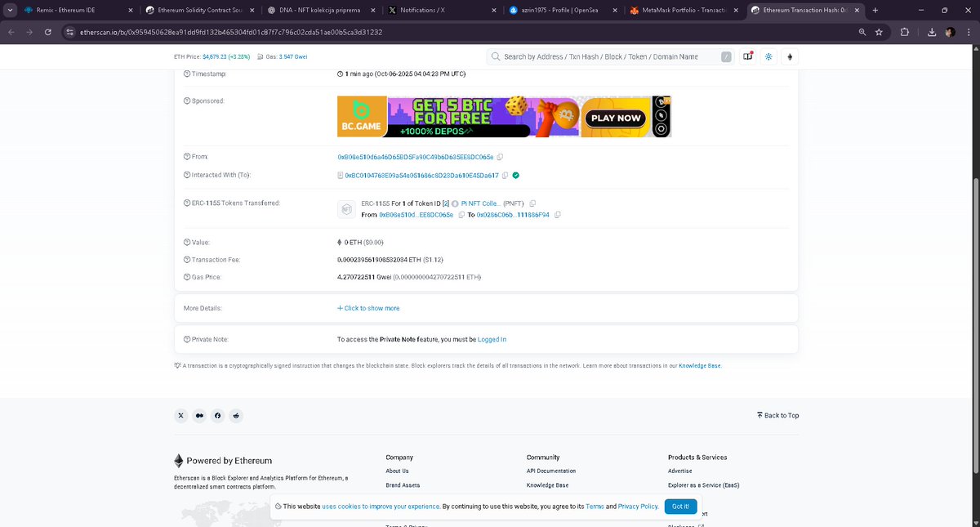Click the help icon beside Value
Screen dimensions: 980x527
point(187,242)
